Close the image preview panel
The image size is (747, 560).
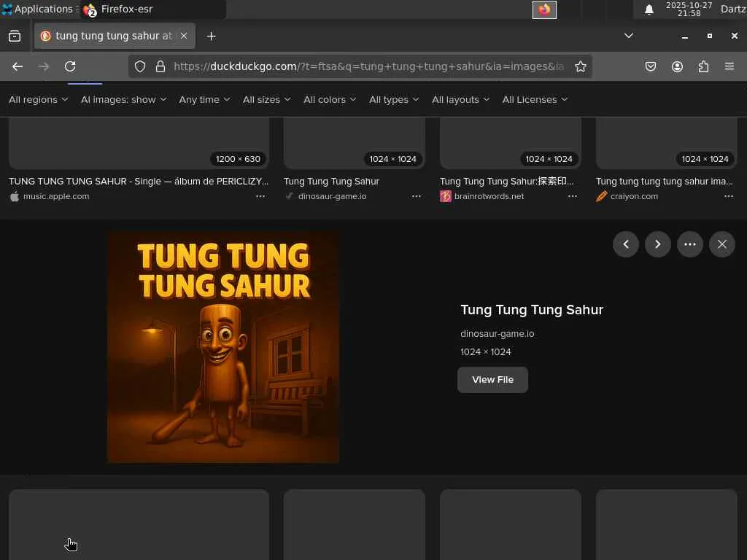[x=721, y=244]
